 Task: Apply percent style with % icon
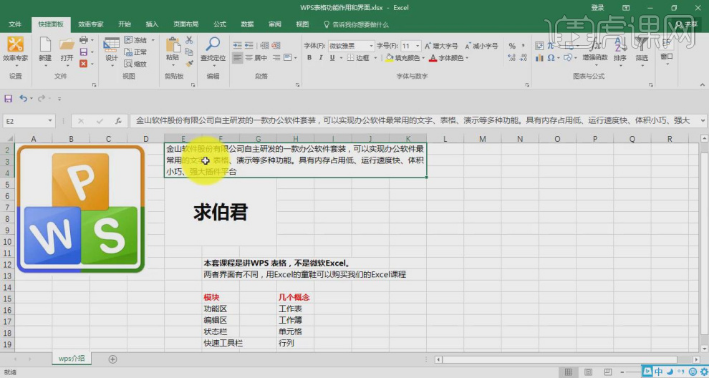(512, 46)
